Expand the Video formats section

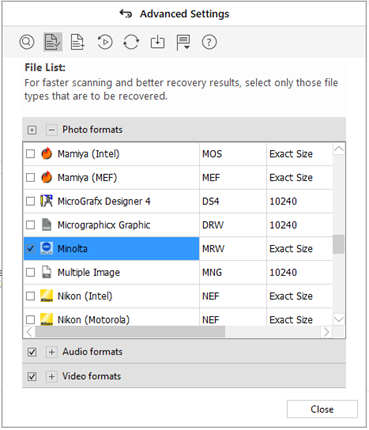tap(51, 377)
